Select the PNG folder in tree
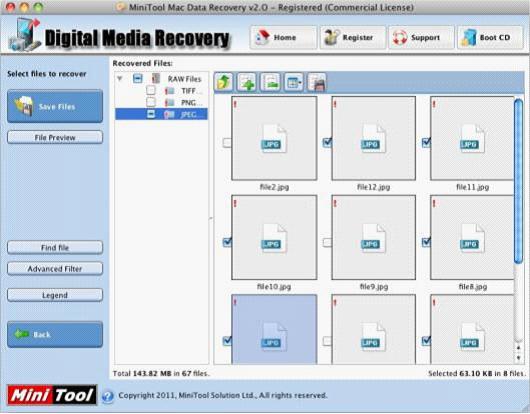 (188, 103)
